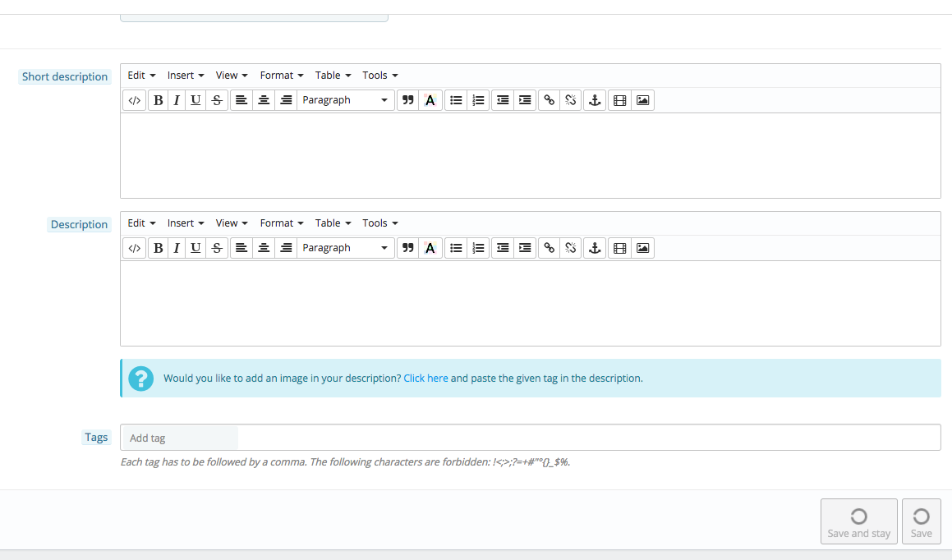The width and height of the screenshot is (952, 560).
Task: Click anchor icon in Short description toolbar
Action: pyautogui.click(x=595, y=100)
